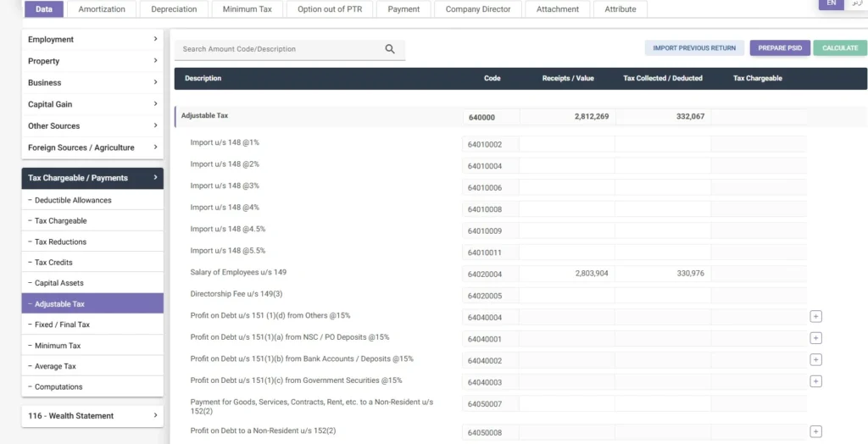The width and height of the screenshot is (868, 444).
Task: Click the Prepare PSID button
Action: (780, 48)
